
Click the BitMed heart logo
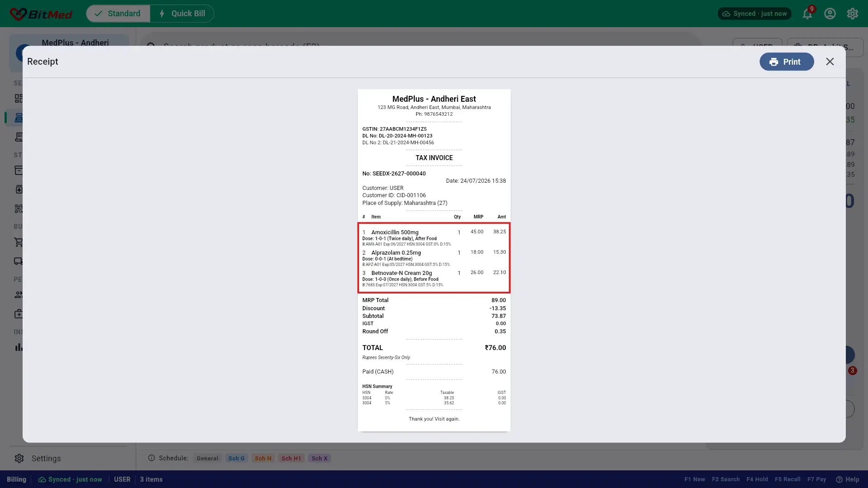18,14
